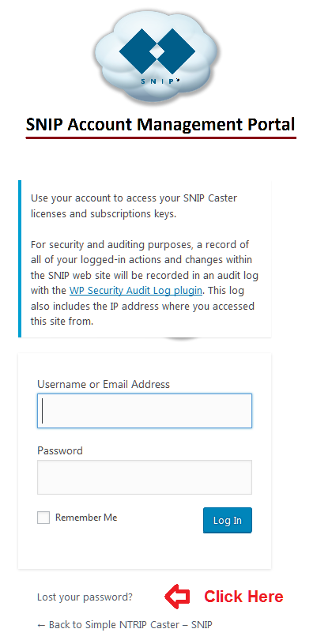Click the blue left border of the notice box
This screenshot has width=332, height=644.
pyautogui.click(x=19, y=258)
